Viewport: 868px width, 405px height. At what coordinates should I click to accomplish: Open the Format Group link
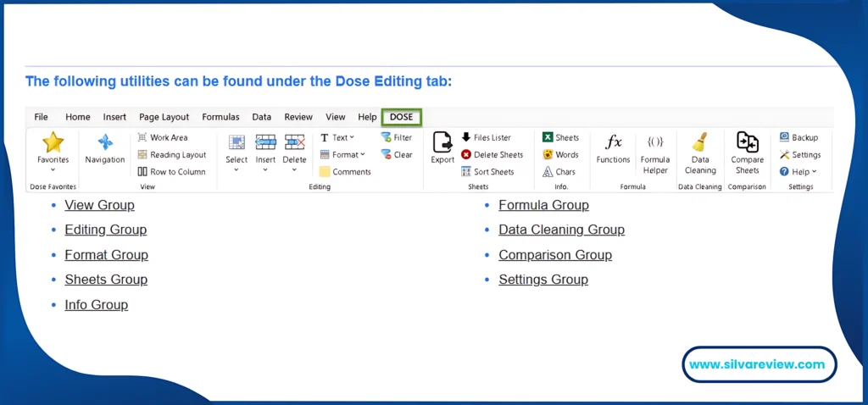[106, 255]
